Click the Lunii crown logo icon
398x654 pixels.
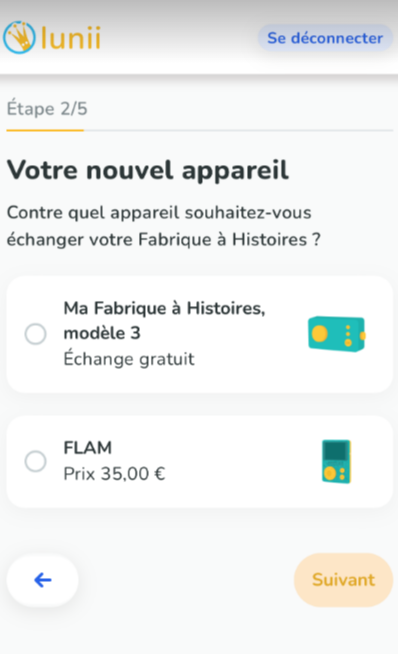point(19,38)
